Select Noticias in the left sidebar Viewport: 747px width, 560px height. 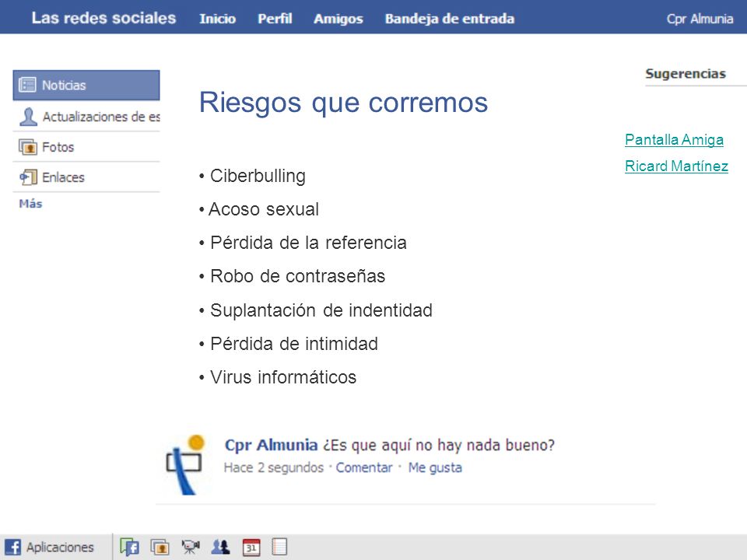(x=86, y=86)
